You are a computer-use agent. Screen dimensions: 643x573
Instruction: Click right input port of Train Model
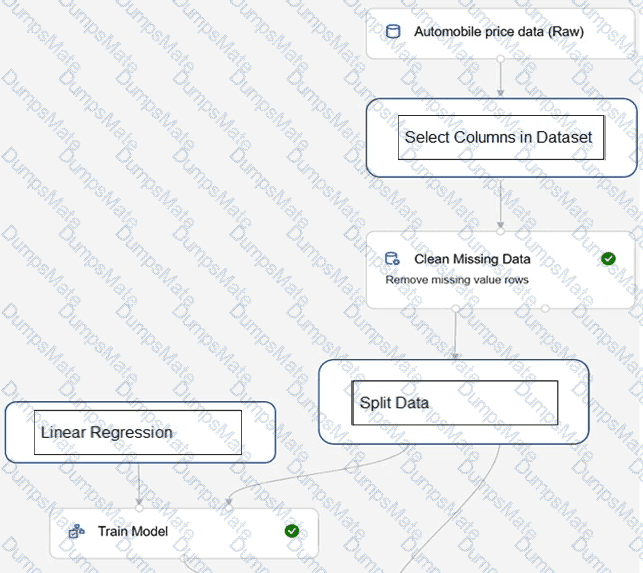tap(228, 508)
